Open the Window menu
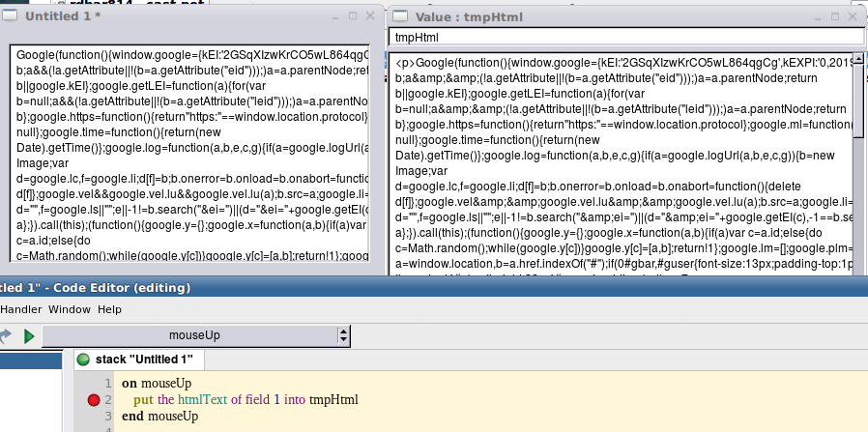The width and height of the screenshot is (868, 432). pyautogui.click(x=69, y=309)
